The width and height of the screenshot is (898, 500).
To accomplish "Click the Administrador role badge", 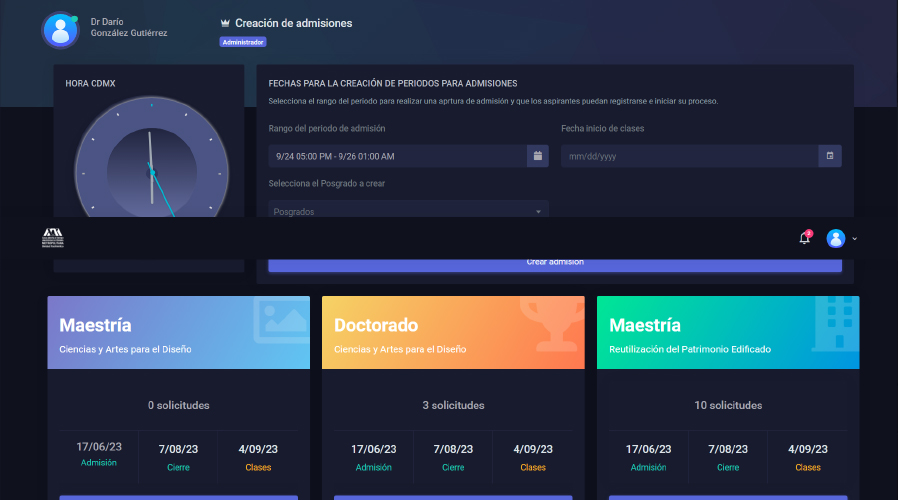I will pyautogui.click(x=243, y=42).
